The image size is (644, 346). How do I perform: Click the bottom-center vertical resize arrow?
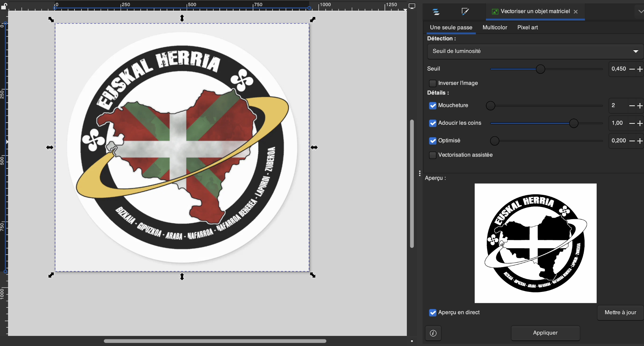click(182, 277)
